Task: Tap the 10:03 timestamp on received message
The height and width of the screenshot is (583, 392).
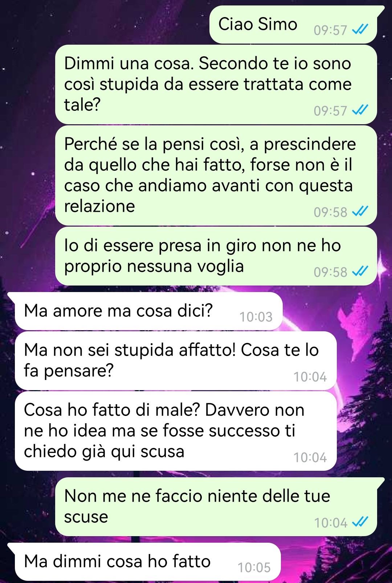Action: pos(256,317)
